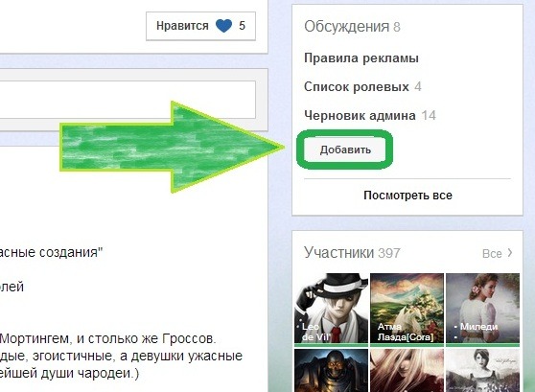Open the Черновик админа discussion

(360, 115)
